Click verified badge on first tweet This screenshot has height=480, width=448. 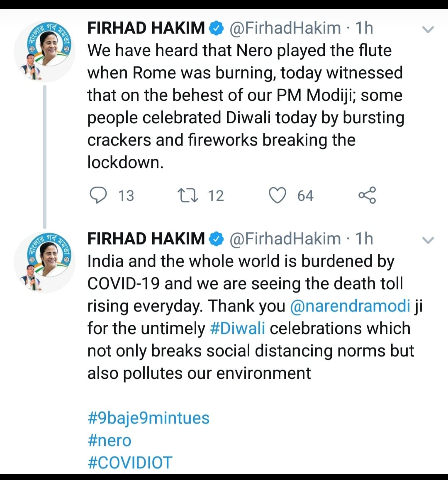tap(216, 29)
